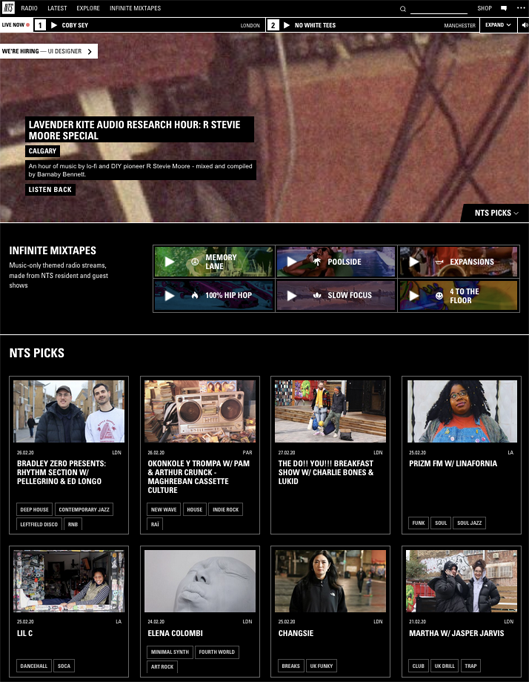This screenshot has width=529, height=682.
Task: Play channel 1 Coby Sey stream
Action: 54,25
